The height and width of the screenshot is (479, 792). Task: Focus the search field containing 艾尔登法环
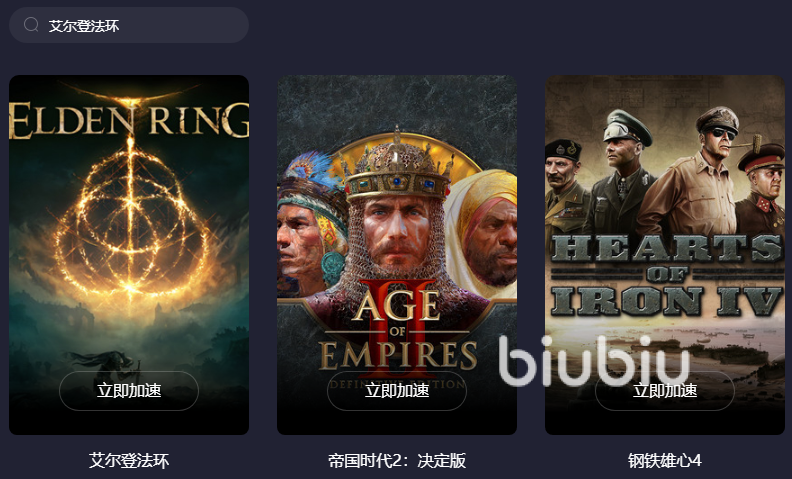pyautogui.click(x=129, y=25)
